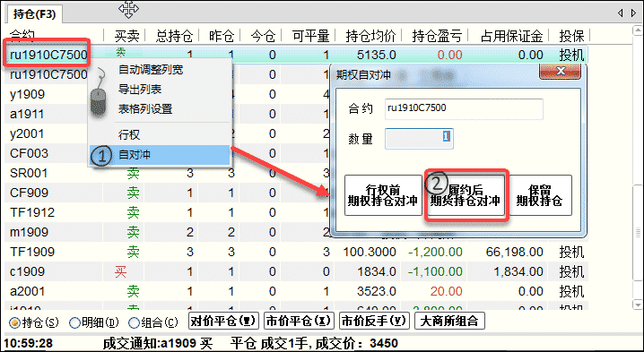Screen dimensions: 644x352
Task: Click the 昨仓 column header
Action: pos(221,36)
